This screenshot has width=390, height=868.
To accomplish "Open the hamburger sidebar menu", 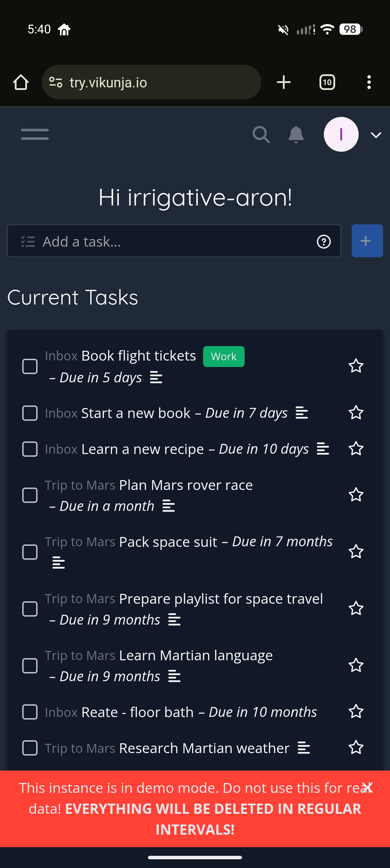I will coord(35,134).
